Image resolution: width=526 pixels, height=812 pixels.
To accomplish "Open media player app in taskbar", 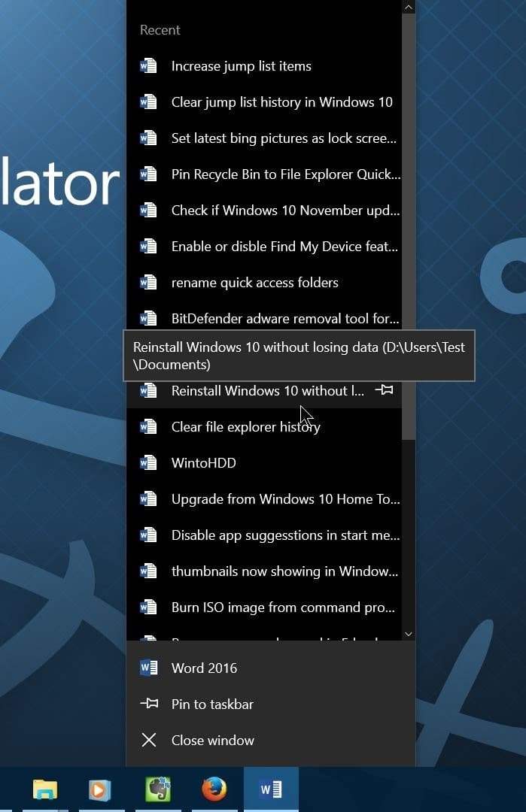I will (x=99, y=789).
